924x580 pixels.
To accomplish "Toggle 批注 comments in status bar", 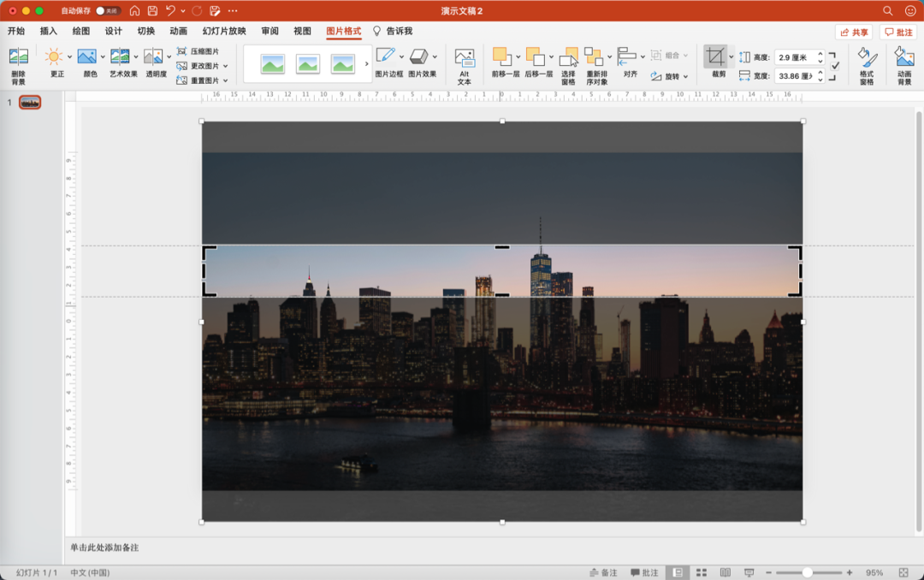I will [644, 572].
